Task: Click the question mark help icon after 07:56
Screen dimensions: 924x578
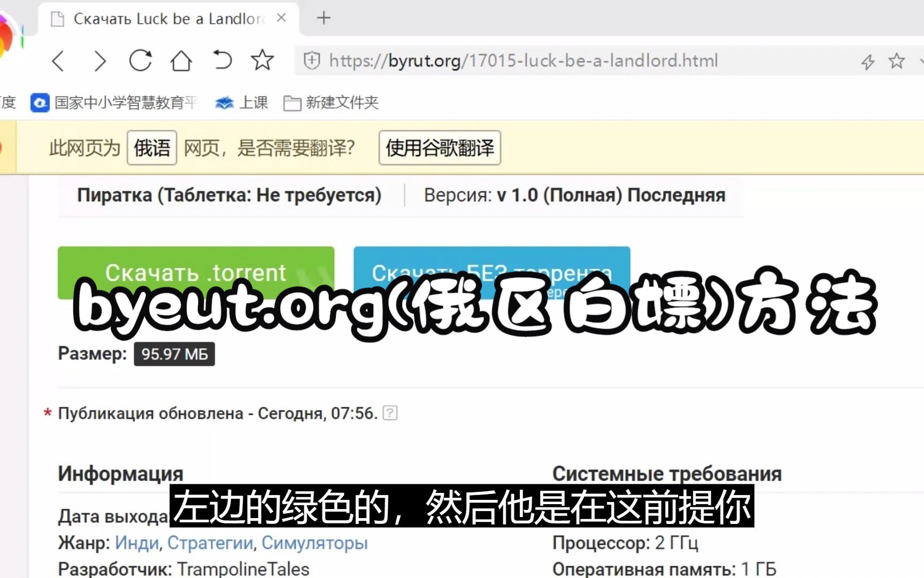Action: click(x=390, y=413)
